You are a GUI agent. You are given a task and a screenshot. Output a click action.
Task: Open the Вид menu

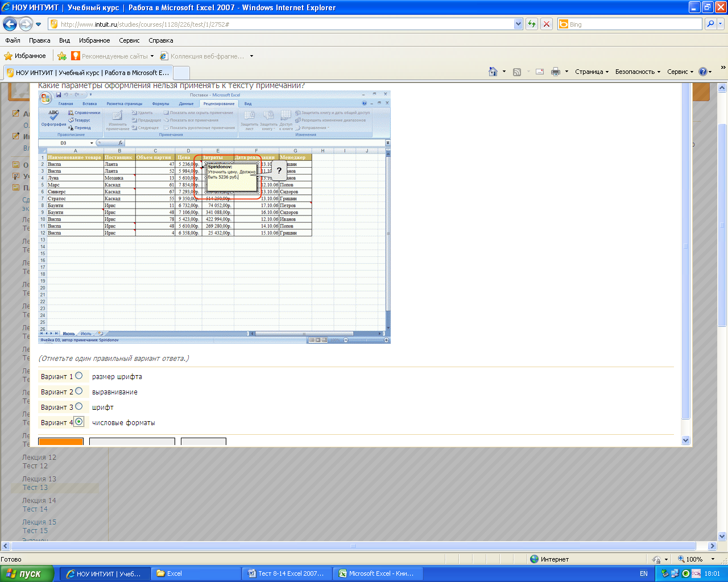(65, 40)
